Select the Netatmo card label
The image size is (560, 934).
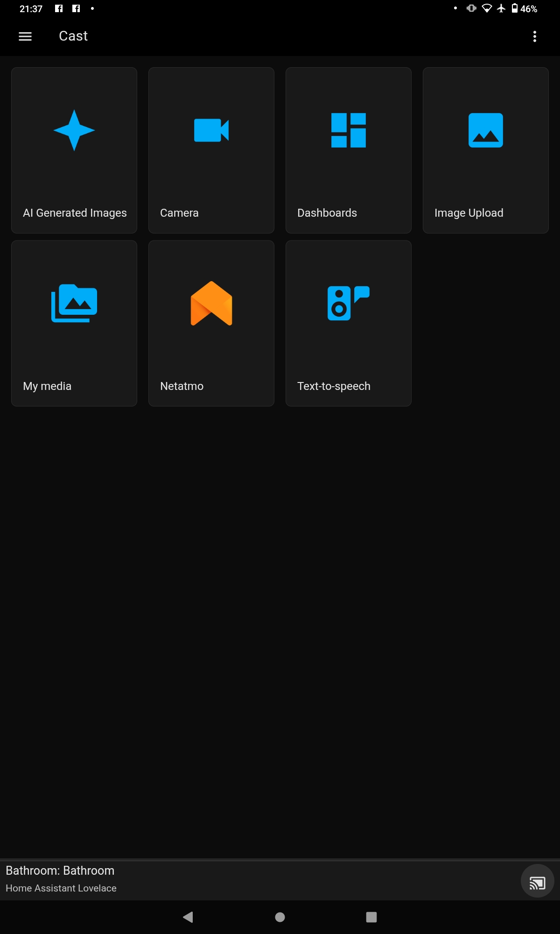tap(182, 386)
